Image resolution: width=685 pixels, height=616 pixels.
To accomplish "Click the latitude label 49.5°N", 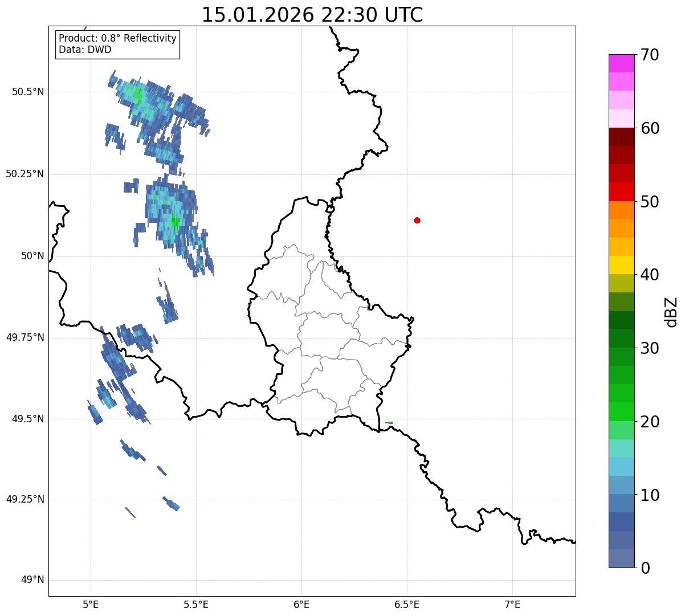I will (28, 419).
